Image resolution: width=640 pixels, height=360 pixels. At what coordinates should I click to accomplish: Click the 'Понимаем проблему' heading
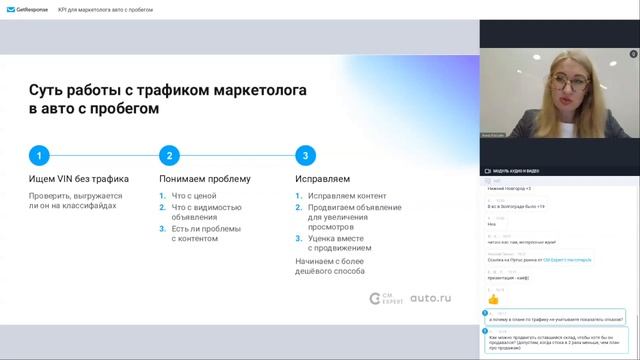[x=205, y=179]
